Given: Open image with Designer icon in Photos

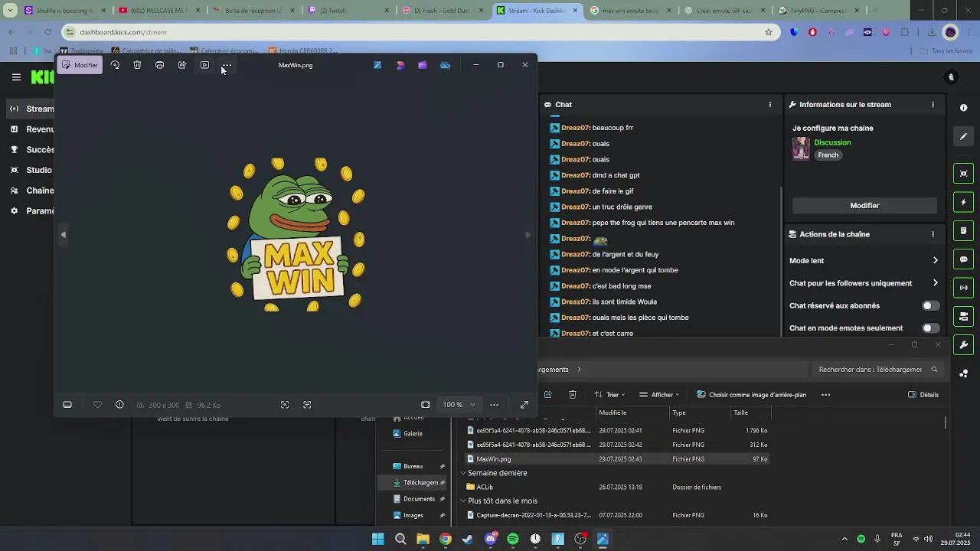Looking at the screenshot, I should [x=400, y=65].
